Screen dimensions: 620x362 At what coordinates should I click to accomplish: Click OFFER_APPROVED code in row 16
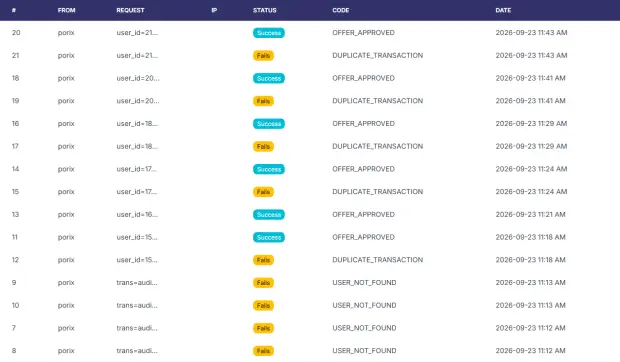363,124
